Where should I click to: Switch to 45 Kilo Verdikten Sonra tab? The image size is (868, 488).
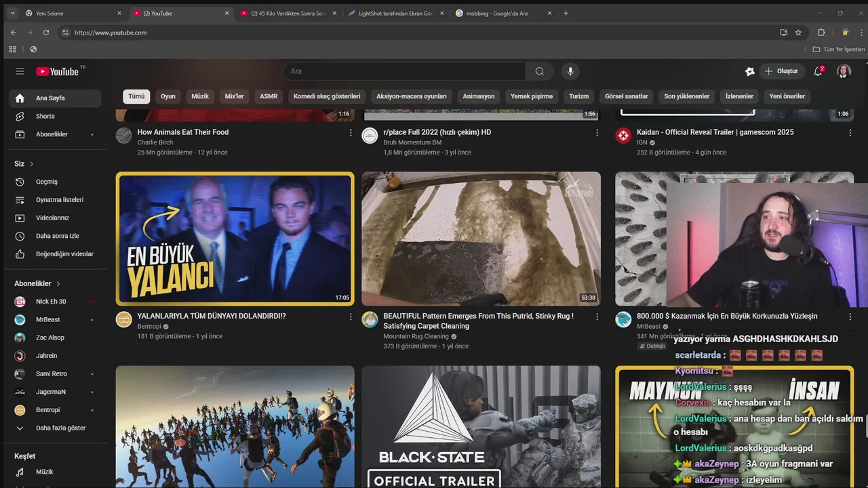click(x=288, y=13)
